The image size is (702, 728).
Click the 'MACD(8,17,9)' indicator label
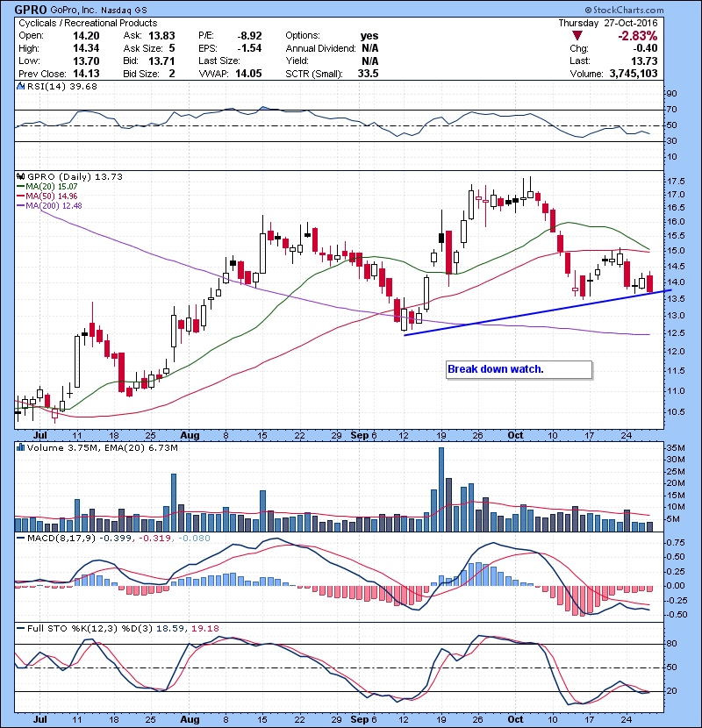[x=61, y=539]
